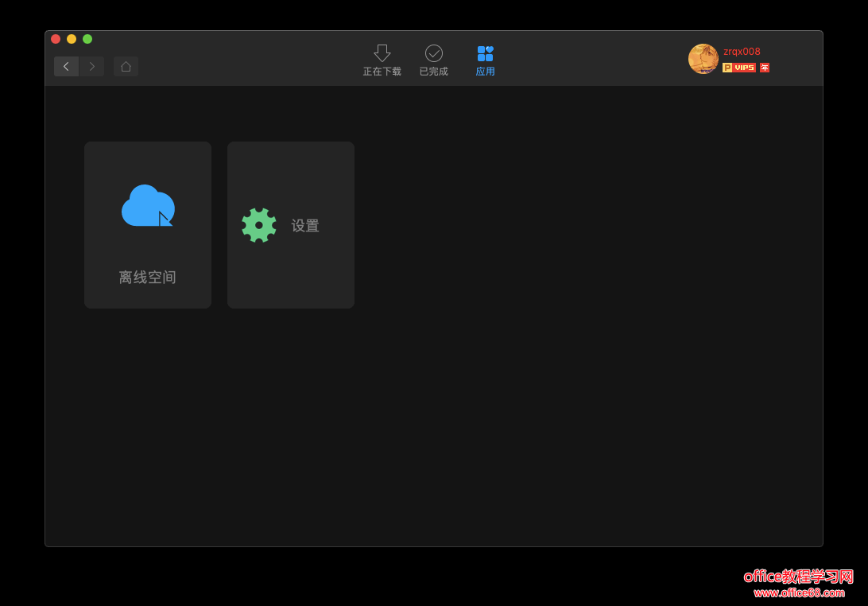Go forward with the right arrow button
This screenshot has height=606, width=868.
point(91,67)
